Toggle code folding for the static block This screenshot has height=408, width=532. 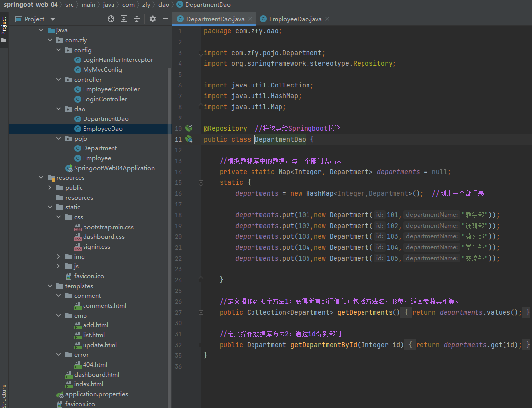(x=201, y=182)
